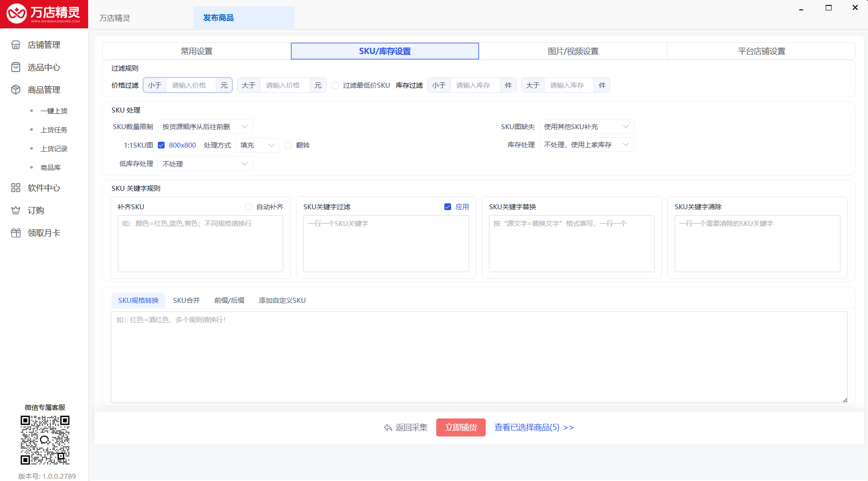This screenshot has width=868, height=481.
Task: Open 店铺管理 in the sidebar
Action: point(44,45)
